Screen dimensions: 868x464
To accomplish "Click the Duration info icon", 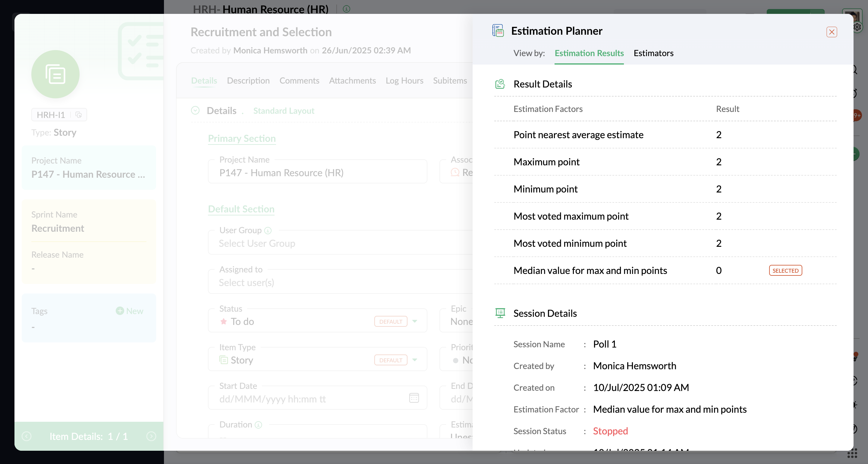I will click(x=258, y=424).
